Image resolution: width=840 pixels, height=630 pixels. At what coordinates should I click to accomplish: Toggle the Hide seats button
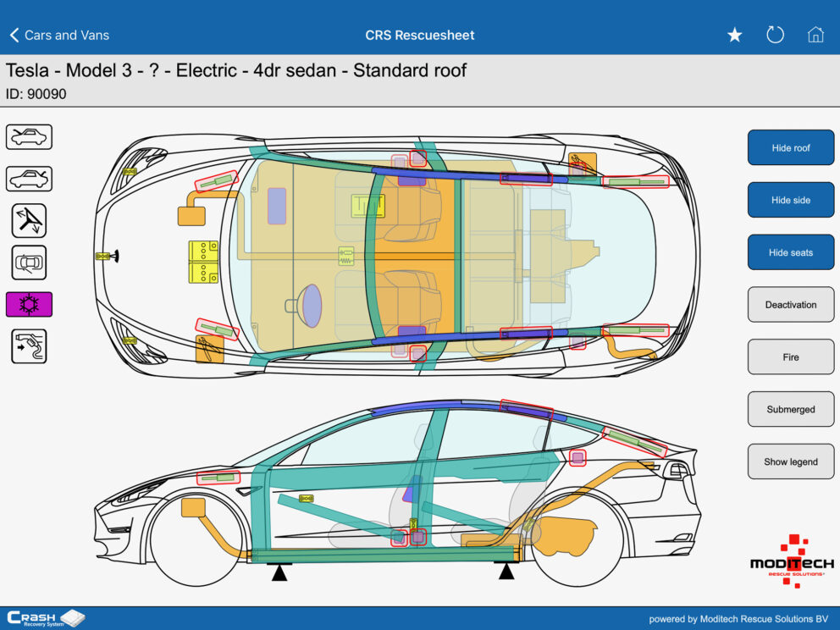(790, 252)
